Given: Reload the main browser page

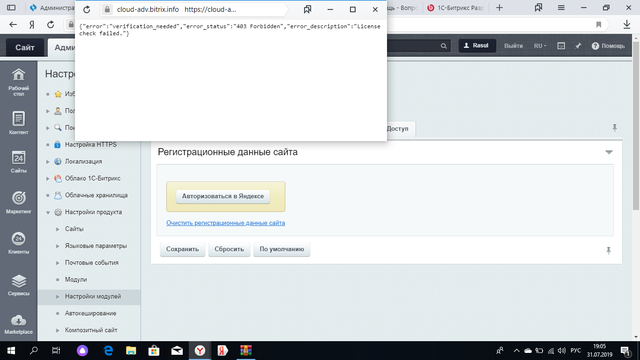Looking at the screenshot, I should point(51,25).
